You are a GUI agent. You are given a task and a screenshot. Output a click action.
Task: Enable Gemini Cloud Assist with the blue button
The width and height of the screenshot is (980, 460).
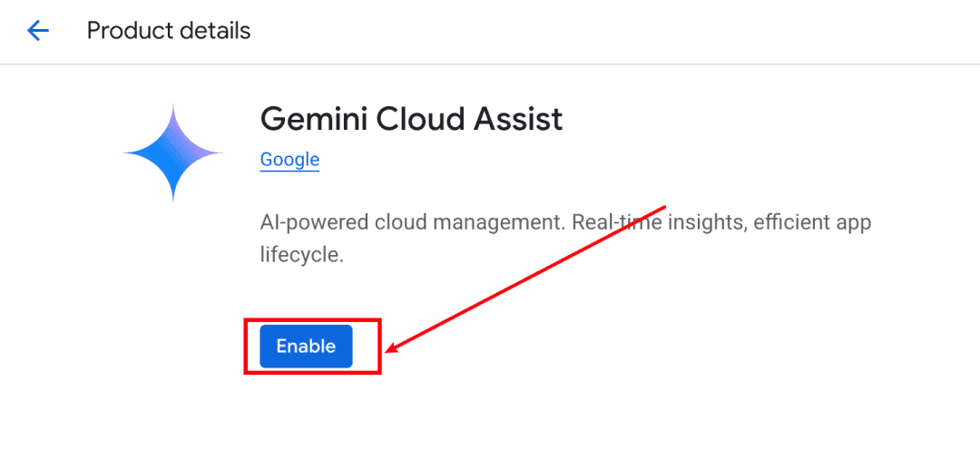[307, 347]
